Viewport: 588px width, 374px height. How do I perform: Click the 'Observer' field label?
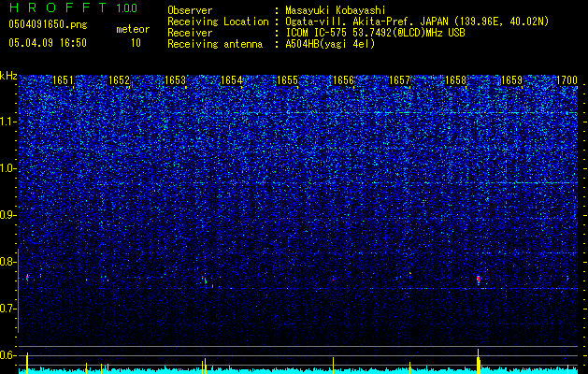coord(190,10)
